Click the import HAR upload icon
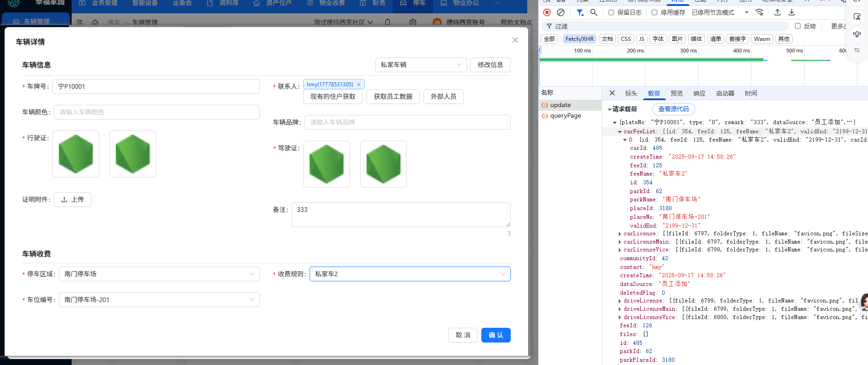Image resolution: width=868 pixels, height=365 pixels. point(777,12)
